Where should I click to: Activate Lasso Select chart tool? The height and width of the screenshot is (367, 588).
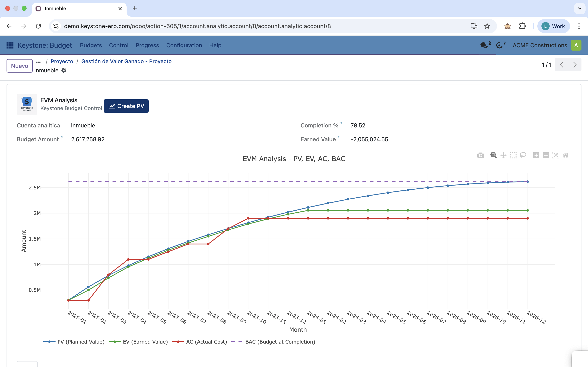523,155
